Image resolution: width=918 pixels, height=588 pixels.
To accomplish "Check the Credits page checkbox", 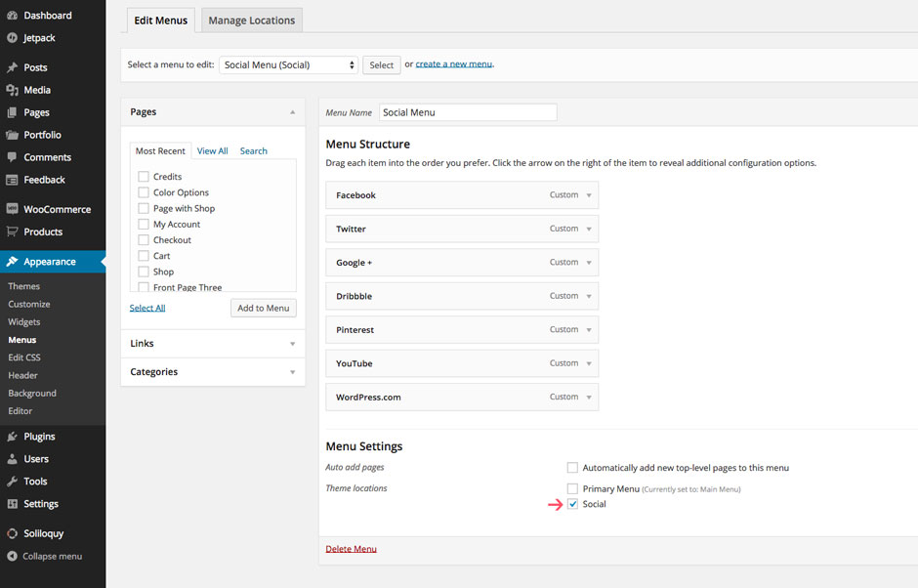I will 144,176.
